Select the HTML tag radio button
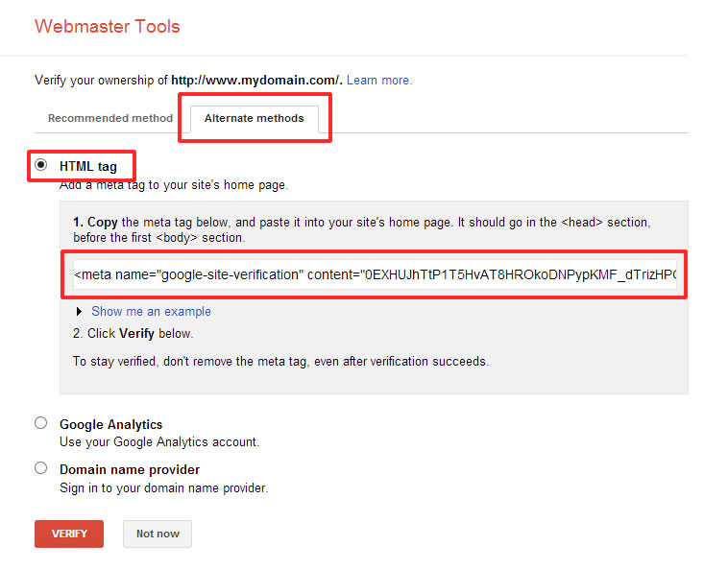Screen dimensions: 728x570 point(40,165)
